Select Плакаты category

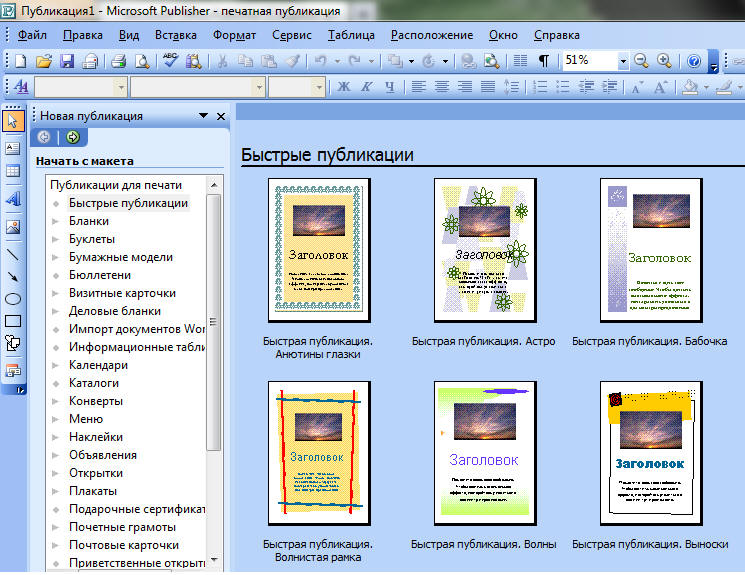[x=93, y=491]
